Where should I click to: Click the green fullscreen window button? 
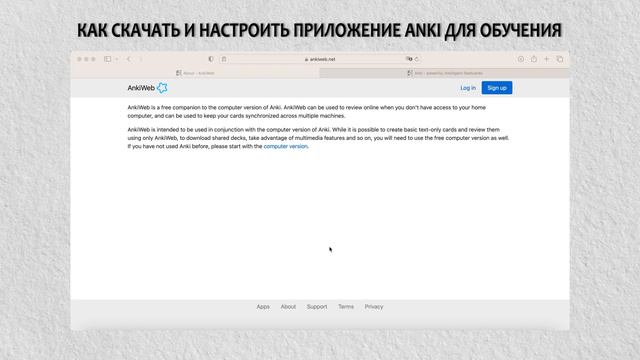pos(93,59)
